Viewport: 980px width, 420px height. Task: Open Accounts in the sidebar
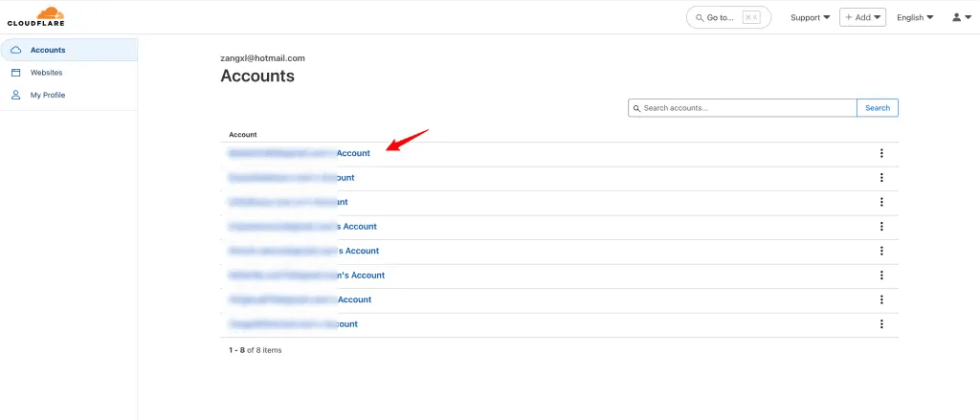click(47, 50)
